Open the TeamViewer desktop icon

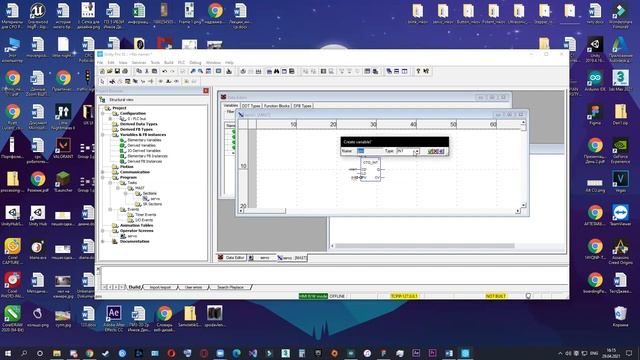[x=620, y=216]
